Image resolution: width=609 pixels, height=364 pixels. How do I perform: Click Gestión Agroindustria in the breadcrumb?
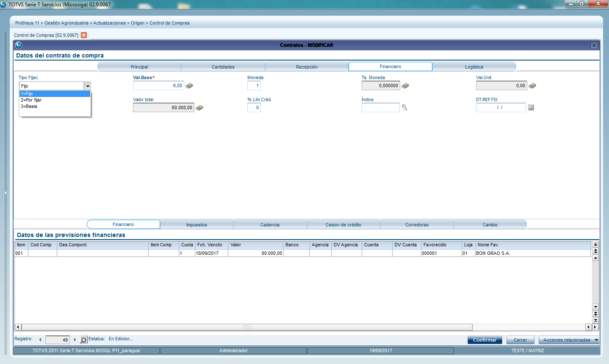coord(66,23)
